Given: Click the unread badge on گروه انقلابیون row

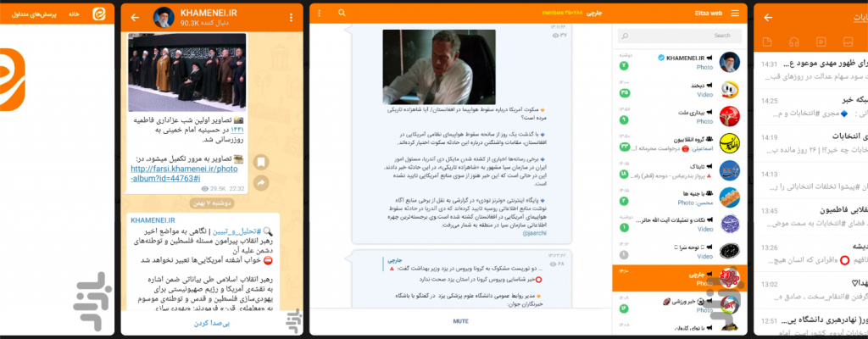Looking at the screenshot, I should (625, 147).
